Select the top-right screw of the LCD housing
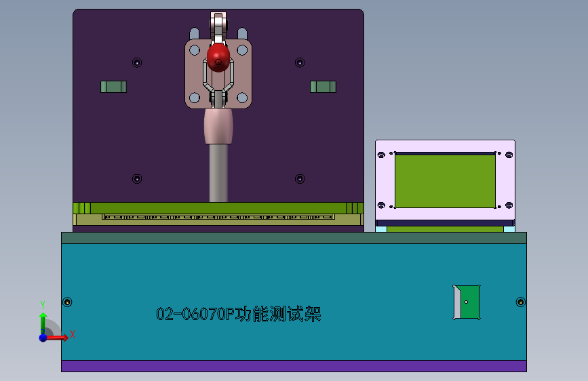 coord(509,155)
